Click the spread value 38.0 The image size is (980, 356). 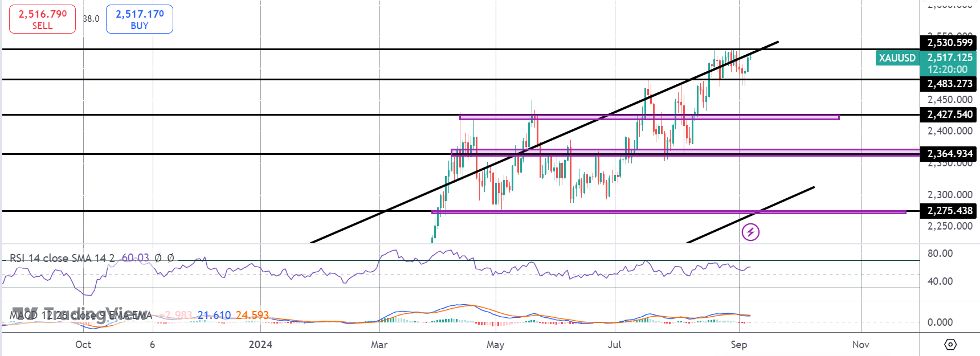[91, 19]
